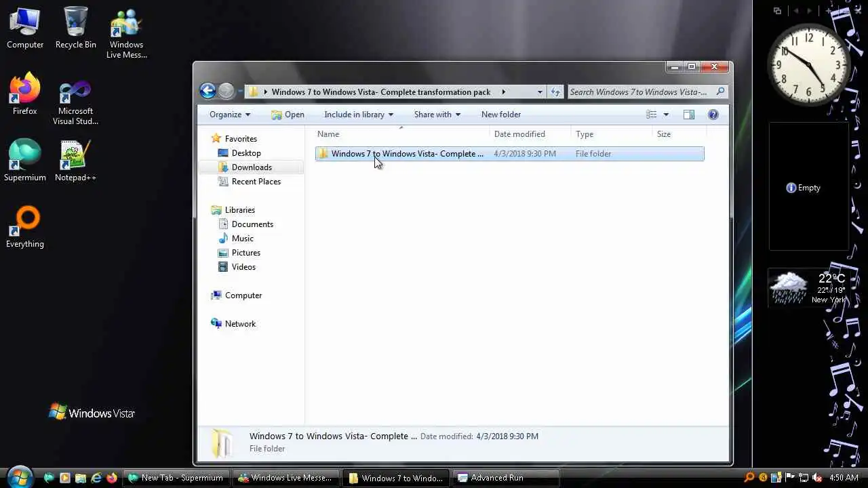Switch to Advanced Run taskbar button
Image resolution: width=868 pixels, height=488 pixels.
click(505, 478)
